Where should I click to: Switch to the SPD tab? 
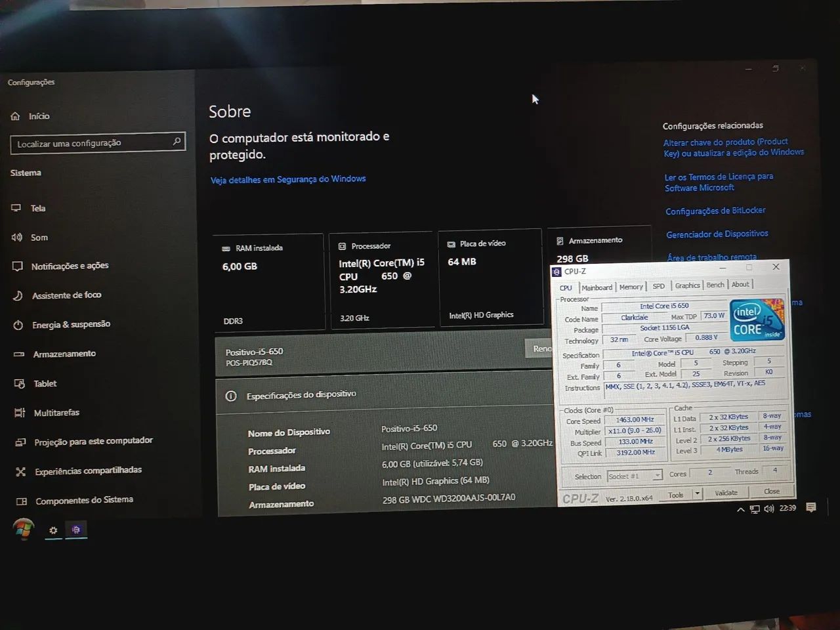point(658,286)
